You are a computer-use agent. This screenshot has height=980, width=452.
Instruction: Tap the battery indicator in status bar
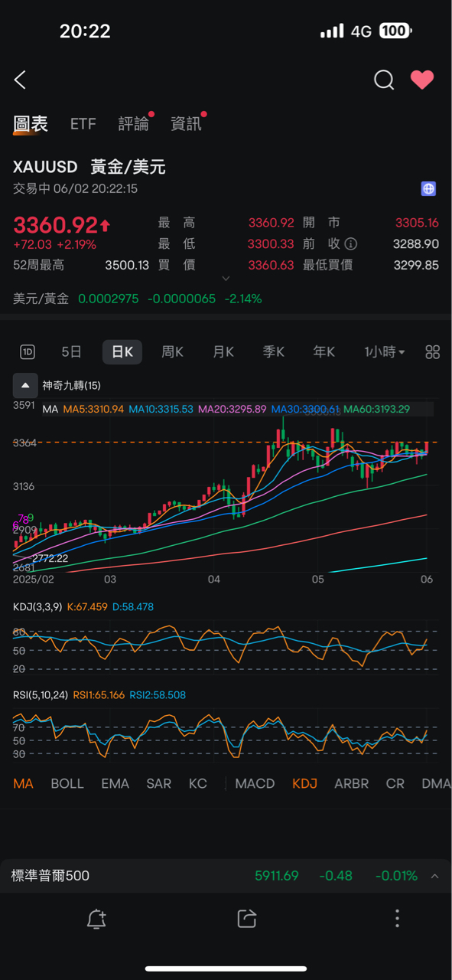tap(395, 31)
